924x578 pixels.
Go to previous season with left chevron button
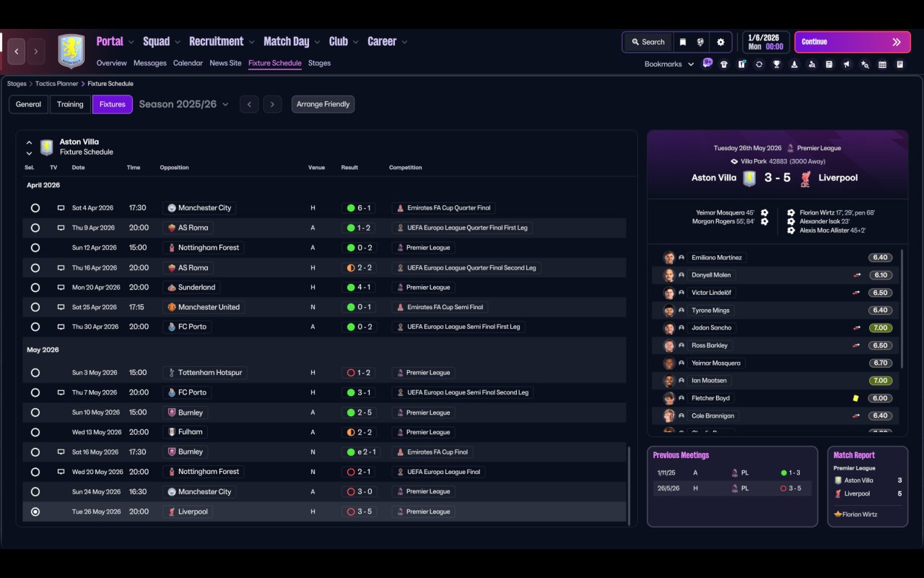[249, 104]
